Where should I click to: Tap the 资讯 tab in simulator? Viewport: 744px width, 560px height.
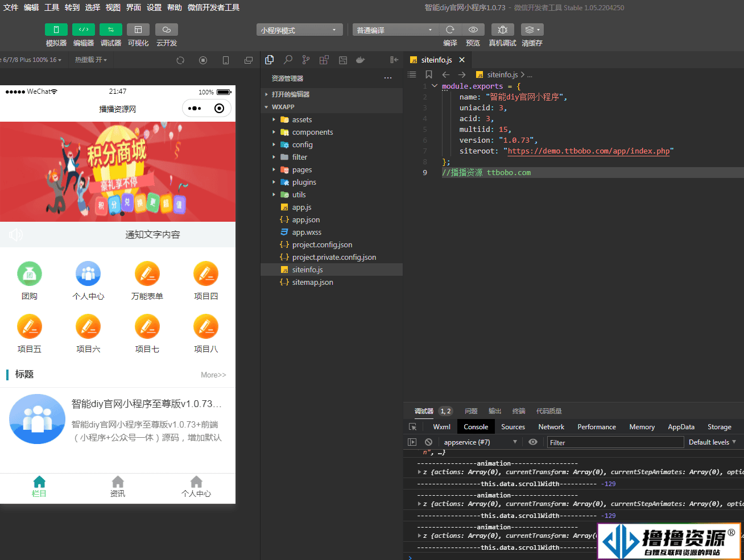point(118,487)
